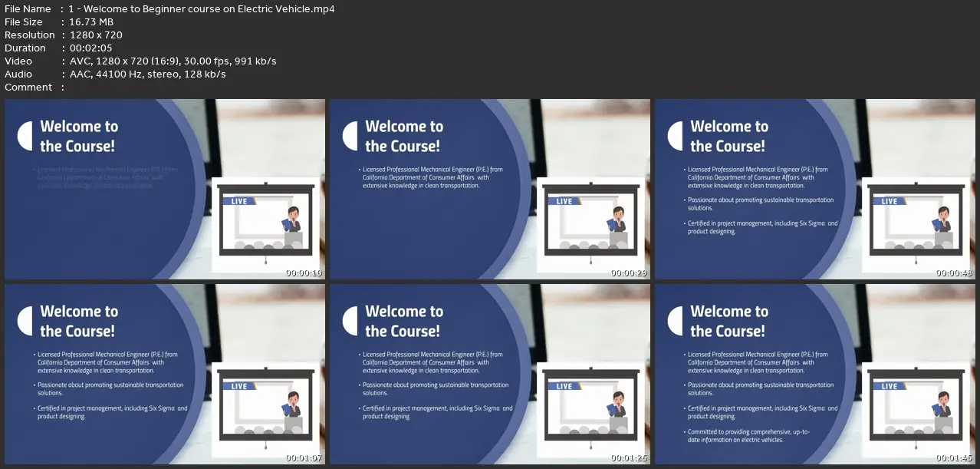Click the "File Name" label
The width and height of the screenshot is (980, 469).
28,9
